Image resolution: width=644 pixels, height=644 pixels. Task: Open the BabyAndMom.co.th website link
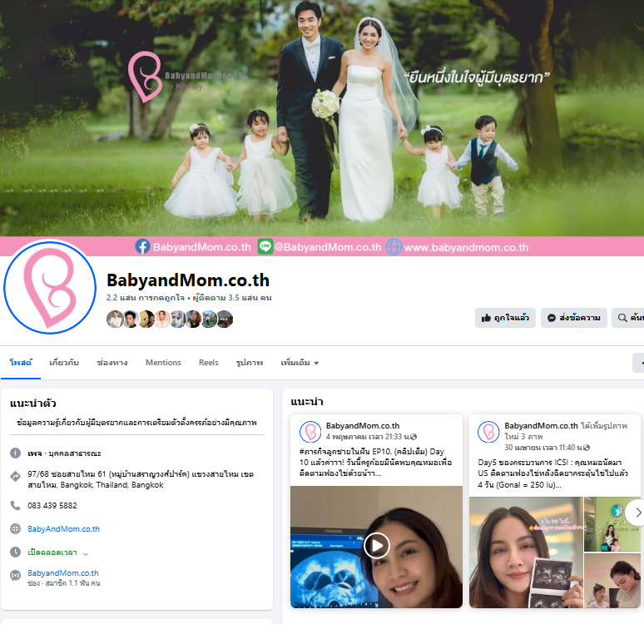pos(63,528)
